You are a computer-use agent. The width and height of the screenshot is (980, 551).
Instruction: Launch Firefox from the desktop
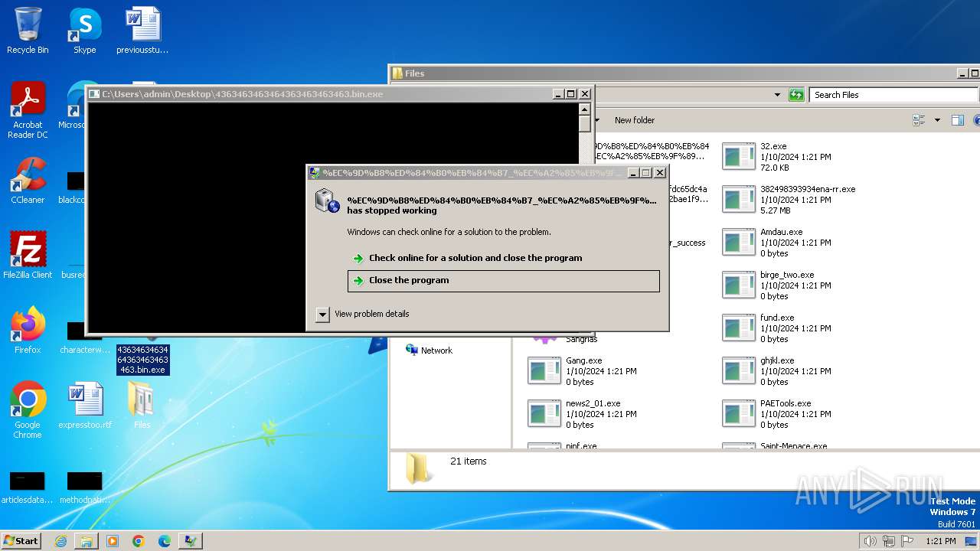point(28,330)
